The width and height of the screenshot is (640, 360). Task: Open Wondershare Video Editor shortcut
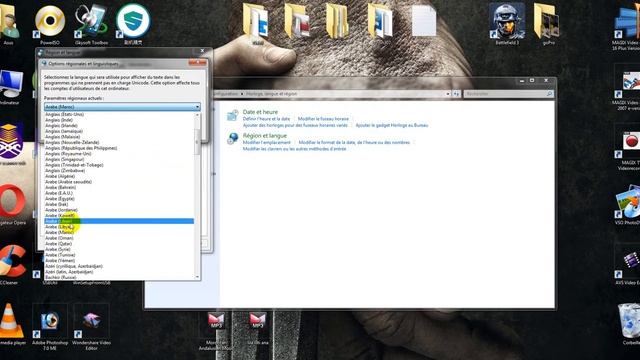tap(91, 327)
